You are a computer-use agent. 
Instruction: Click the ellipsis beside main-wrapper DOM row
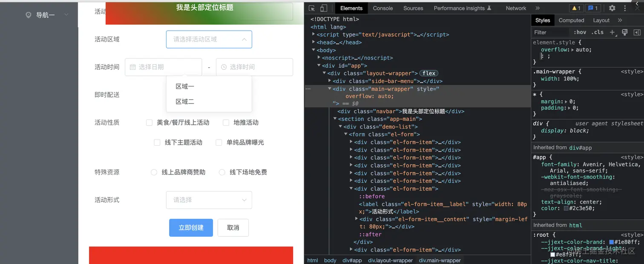coord(308,89)
